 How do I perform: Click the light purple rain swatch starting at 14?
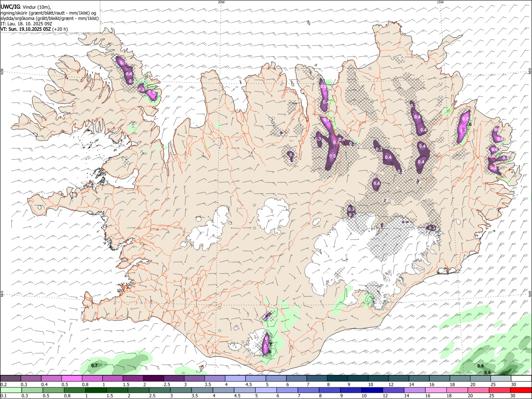(414, 390)
